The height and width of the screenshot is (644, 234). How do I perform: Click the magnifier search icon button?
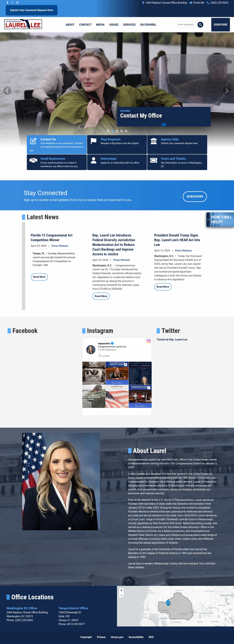click(200, 25)
